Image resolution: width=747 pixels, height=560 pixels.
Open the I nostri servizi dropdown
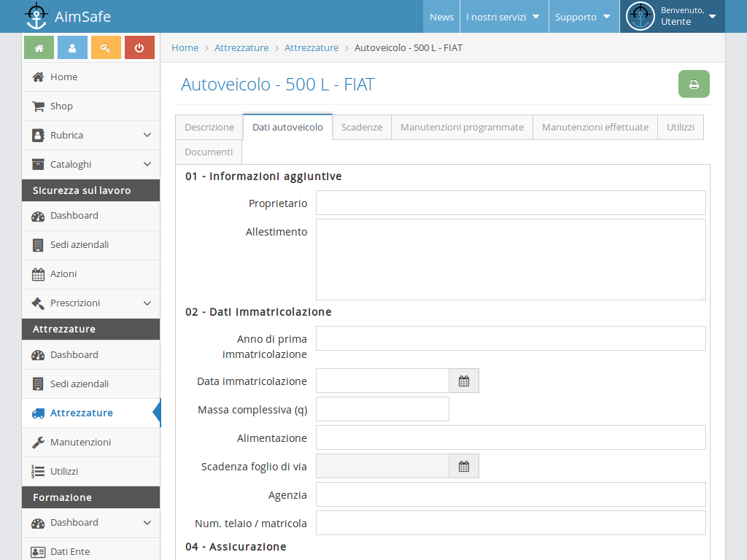click(504, 17)
